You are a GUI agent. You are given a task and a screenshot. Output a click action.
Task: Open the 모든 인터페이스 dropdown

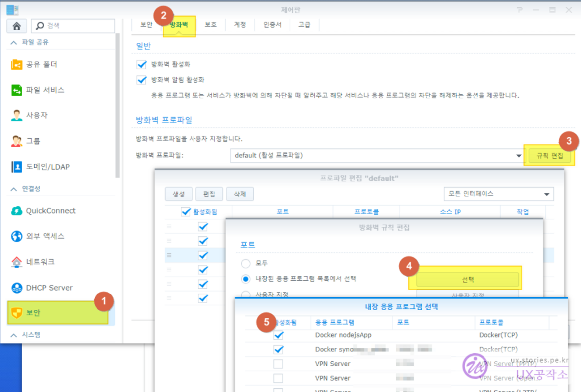click(498, 194)
